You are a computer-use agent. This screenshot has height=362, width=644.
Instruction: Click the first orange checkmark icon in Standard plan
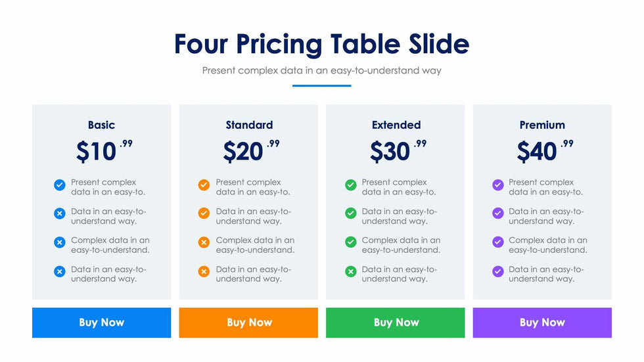point(204,185)
